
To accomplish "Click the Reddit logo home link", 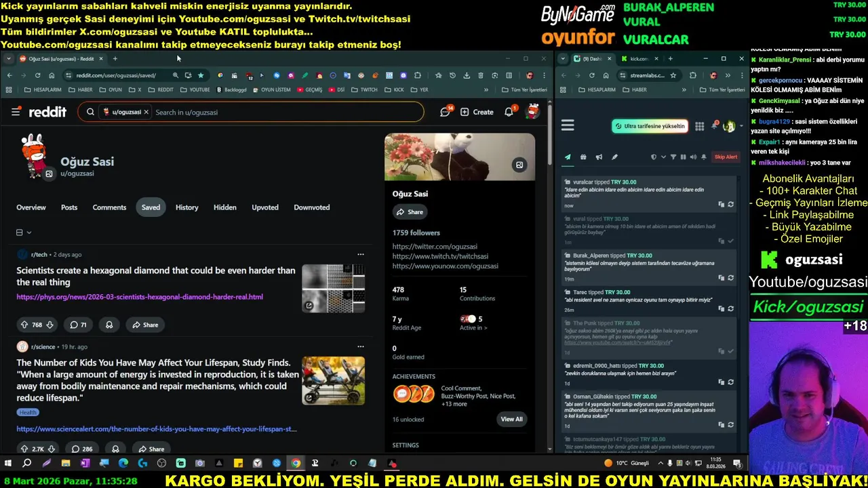I will (47, 112).
